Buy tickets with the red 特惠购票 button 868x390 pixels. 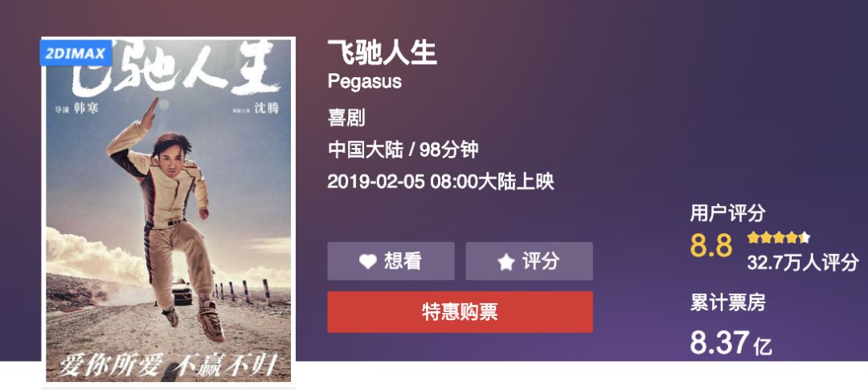tap(460, 312)
